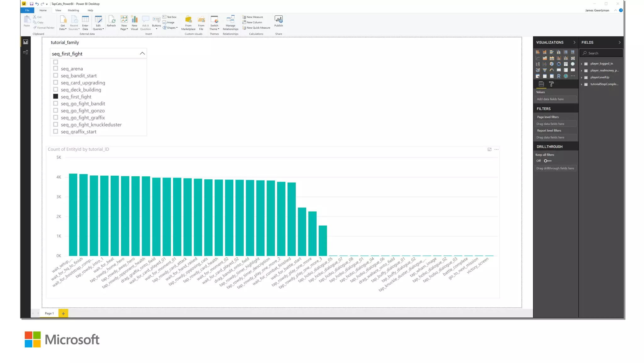This screenshot has height=363, width=644.
Task: Open Relationships view in left sidebar
Action: [26, 52]
